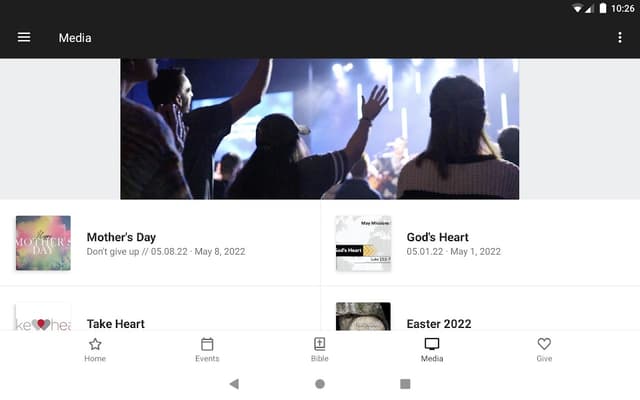Select the God's Heart series title
This screenshot has width=640, height=400.
438,237
